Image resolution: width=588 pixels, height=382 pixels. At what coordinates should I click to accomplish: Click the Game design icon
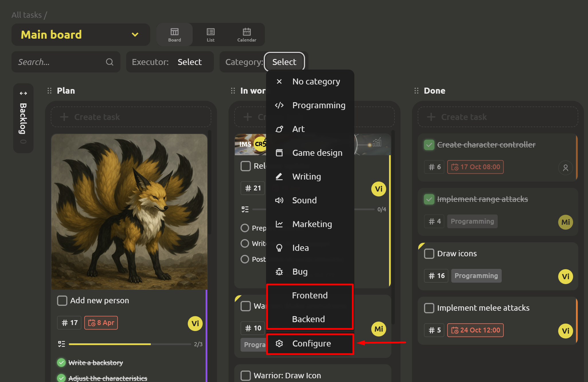(x=279, y=153)
